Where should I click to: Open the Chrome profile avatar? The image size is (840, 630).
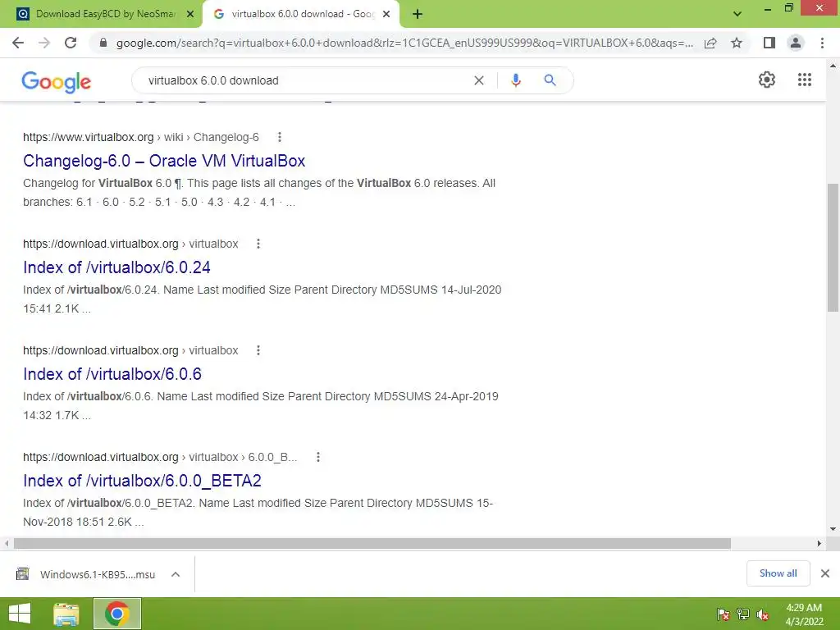796,43
